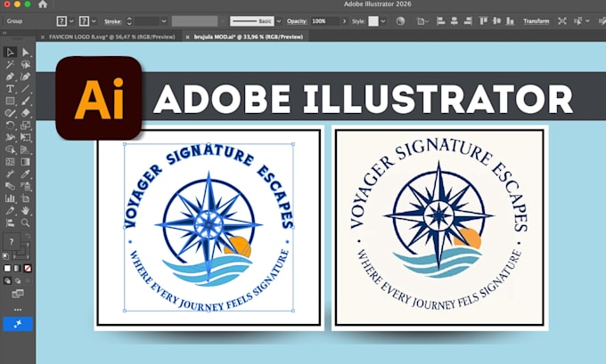Click the Fill color swatch in control bar
Image resolution: width=606 pixels, height=364 pixels.
click(61, 21)
